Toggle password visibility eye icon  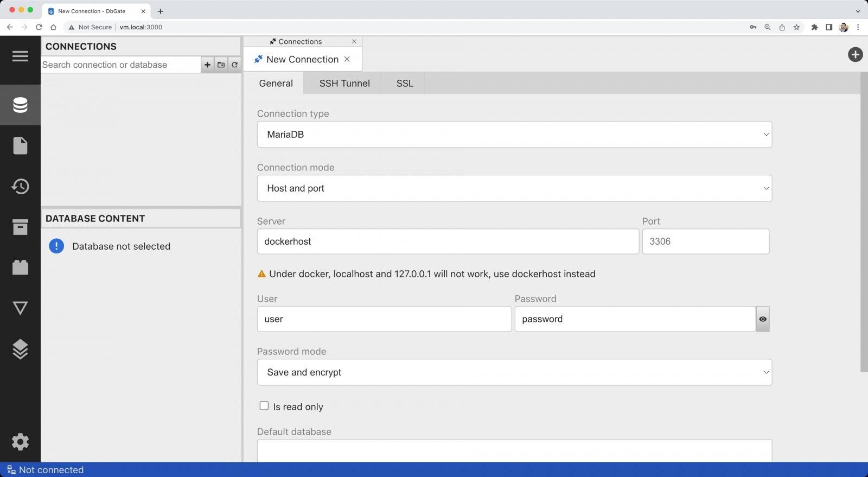(763, 319)
